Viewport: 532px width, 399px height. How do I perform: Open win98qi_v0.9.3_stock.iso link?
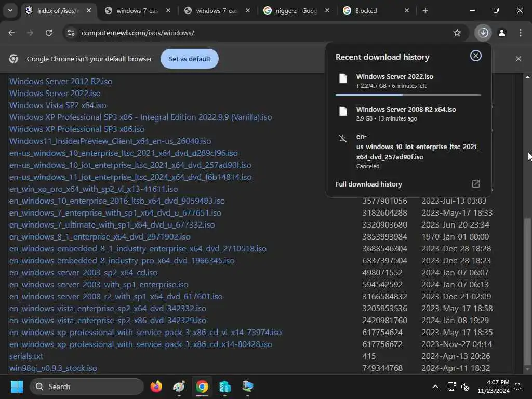53,368
